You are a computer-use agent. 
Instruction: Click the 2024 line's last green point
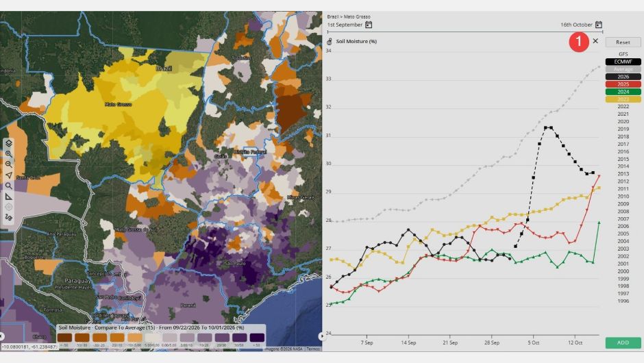(599, 223)
